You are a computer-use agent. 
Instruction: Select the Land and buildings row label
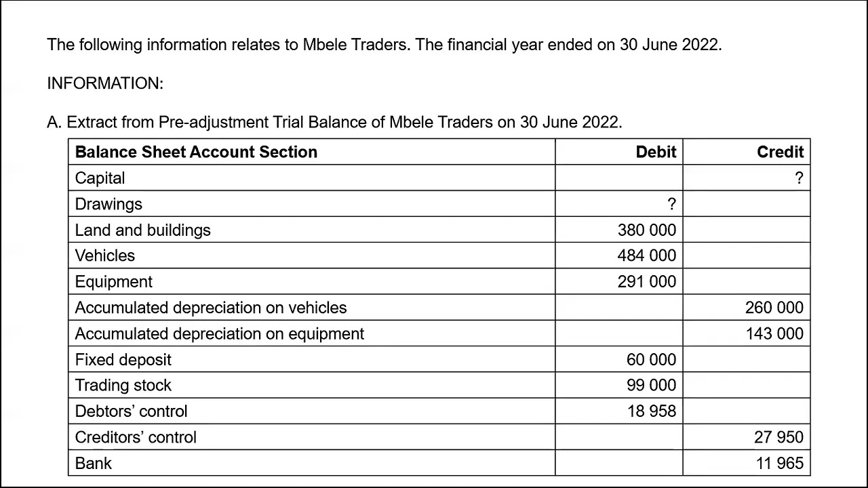click(x=142, y=230)
